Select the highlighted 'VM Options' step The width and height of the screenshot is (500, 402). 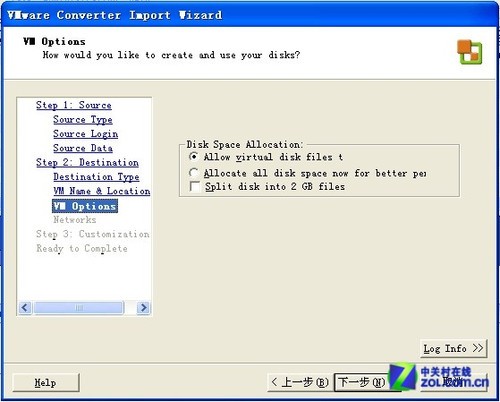(x=85, y=206)
